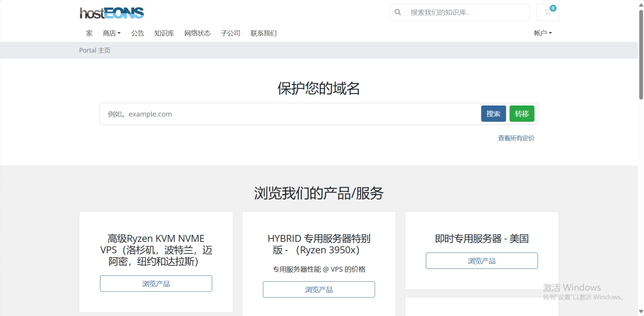Browse Ryzen KVM NVME VPS products
The width and height of the screenshot is (644, 316).
pyautogui.click(x=156, y=283)
